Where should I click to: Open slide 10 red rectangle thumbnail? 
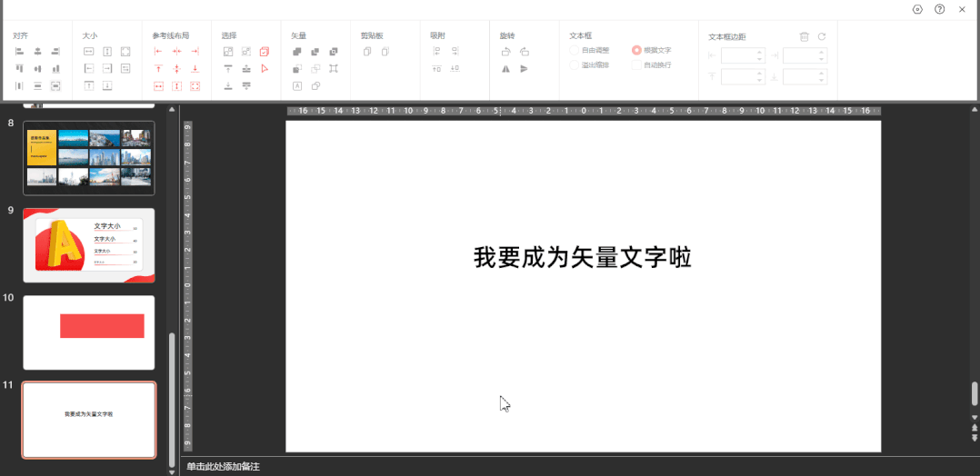pos(89,333)
